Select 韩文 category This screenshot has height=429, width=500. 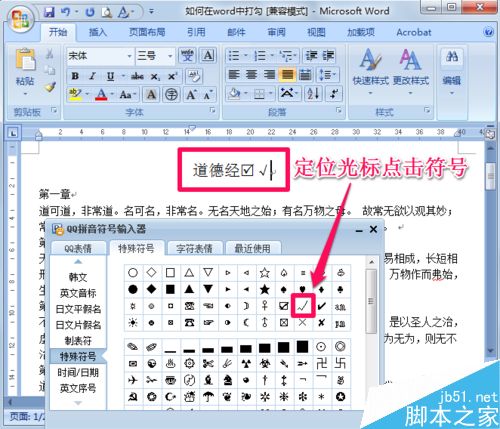78,277
